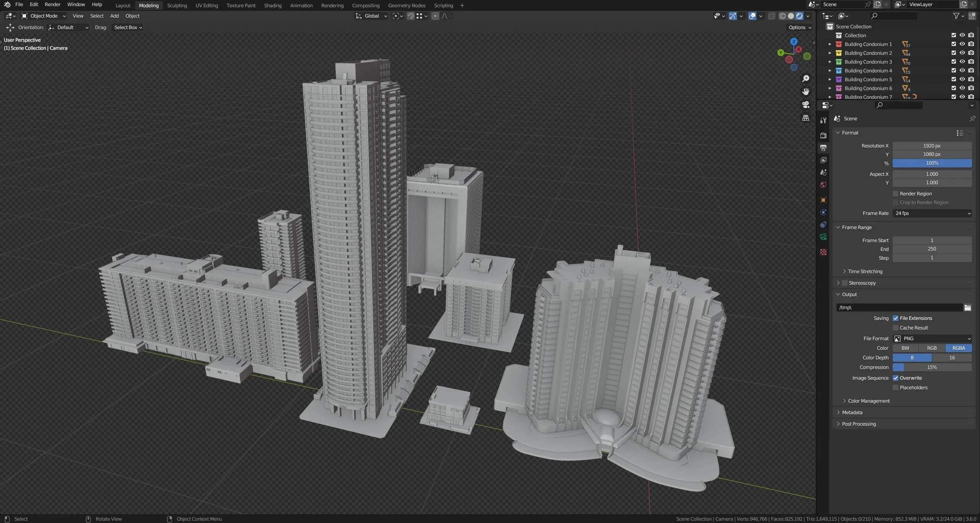Viewport: 980px width, 523px height.
Task: Click the viewport zoom magnifier gizmo
Action: pyautogui.click(x=806, y=79)
